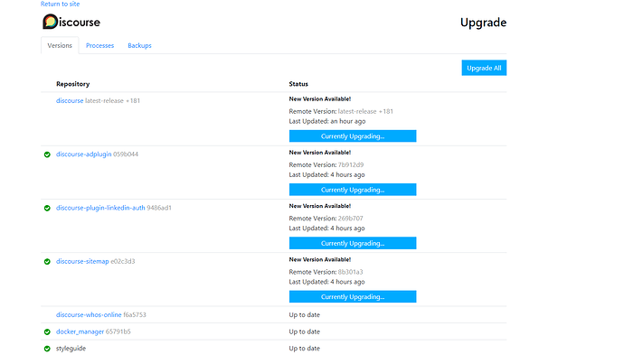The image size is (624, 364).
Task: Click green check beside discourse-sitemap
Action: coord(47,261)
